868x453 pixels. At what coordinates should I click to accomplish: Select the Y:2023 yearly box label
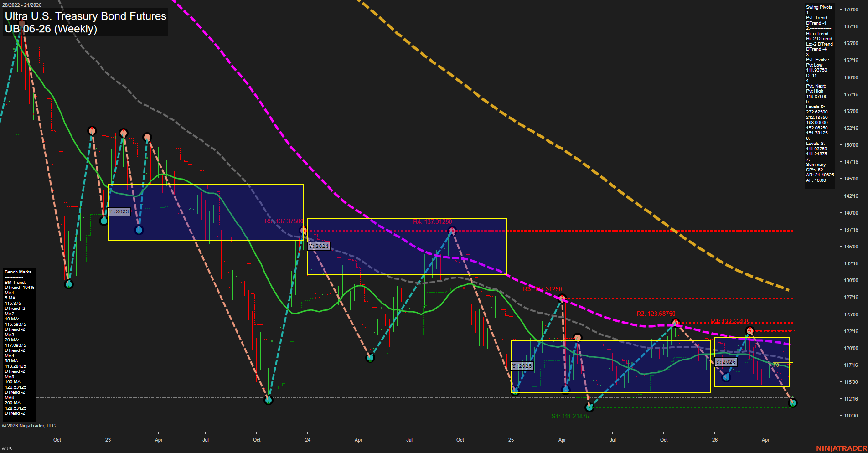119,211
